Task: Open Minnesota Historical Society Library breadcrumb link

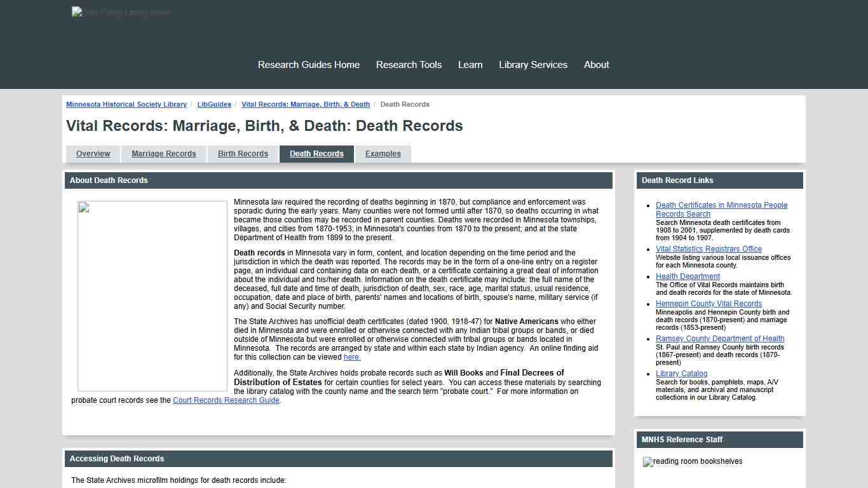Action: click(126, 104)
